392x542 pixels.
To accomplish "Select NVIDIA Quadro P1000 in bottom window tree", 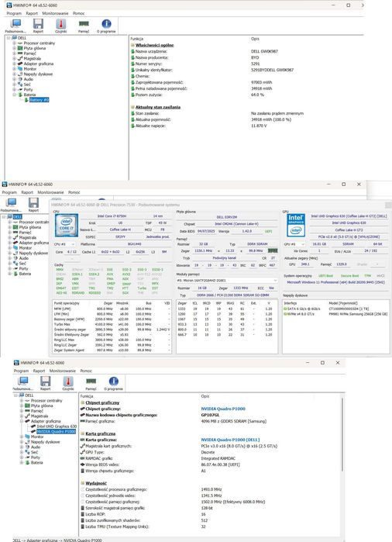I will 56,432.
